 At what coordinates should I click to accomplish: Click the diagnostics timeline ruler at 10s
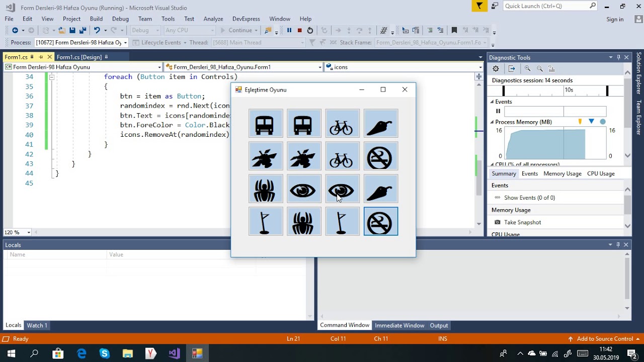tap(569, 90)
